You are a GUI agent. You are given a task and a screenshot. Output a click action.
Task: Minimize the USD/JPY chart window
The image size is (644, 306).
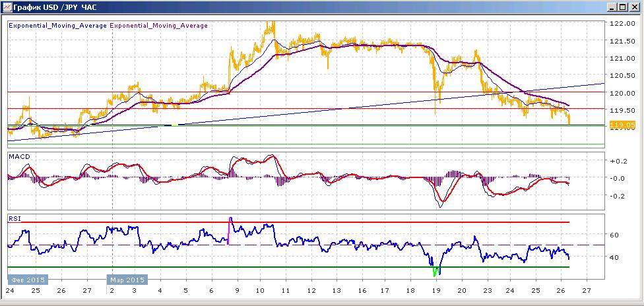click(612, 7)
